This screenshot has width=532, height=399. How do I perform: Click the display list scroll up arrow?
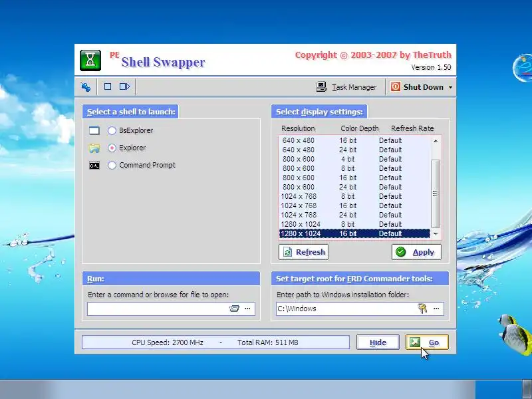point(436,141)
